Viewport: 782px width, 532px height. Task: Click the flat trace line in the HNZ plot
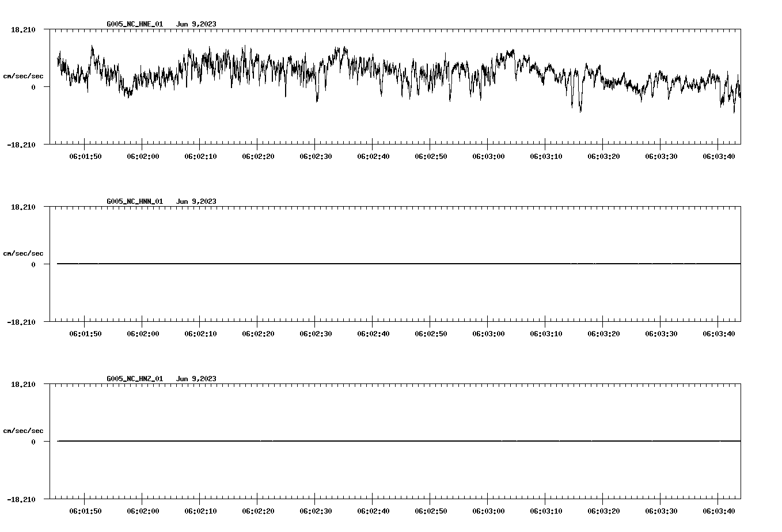pyautogui.click(x=398, y=441)
